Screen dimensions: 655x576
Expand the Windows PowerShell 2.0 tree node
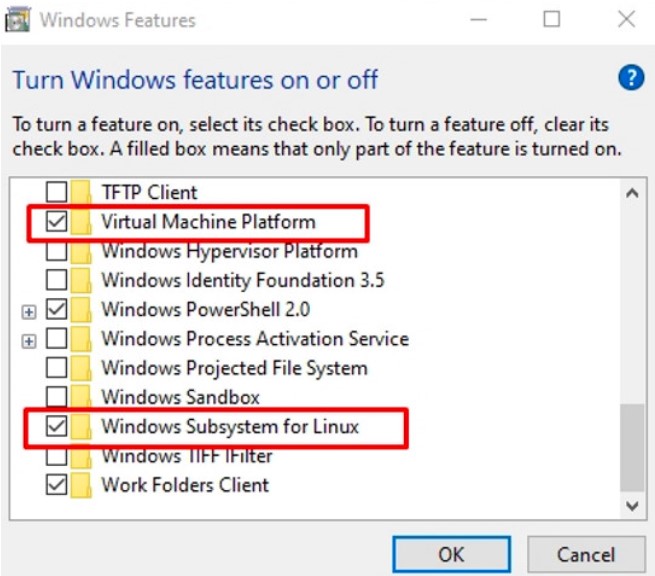tap(29, 310)
